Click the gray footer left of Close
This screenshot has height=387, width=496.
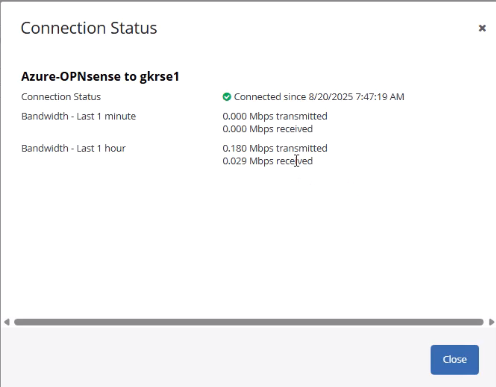coord(213,358)
